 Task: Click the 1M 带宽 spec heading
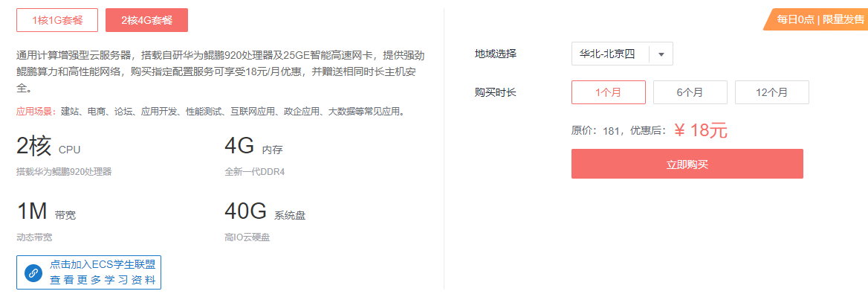coord(46,212)
